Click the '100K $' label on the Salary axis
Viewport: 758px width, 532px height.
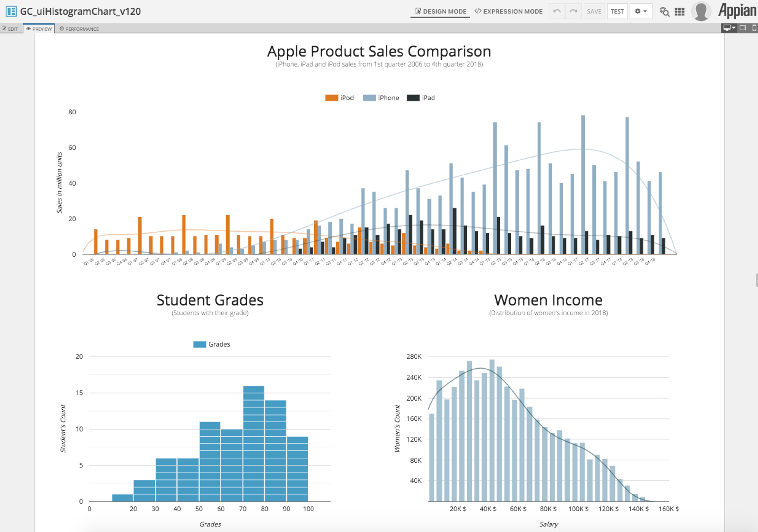[578, 509]
